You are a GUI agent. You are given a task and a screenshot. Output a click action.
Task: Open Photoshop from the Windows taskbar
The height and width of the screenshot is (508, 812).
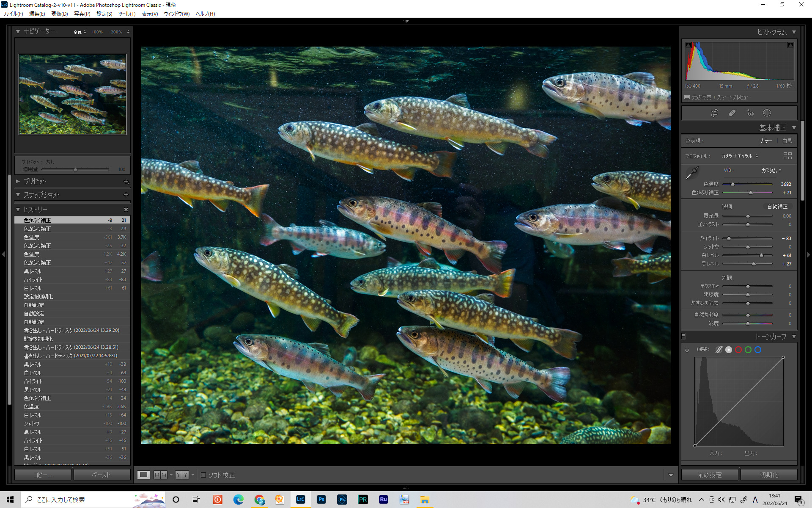pos(321,500)
